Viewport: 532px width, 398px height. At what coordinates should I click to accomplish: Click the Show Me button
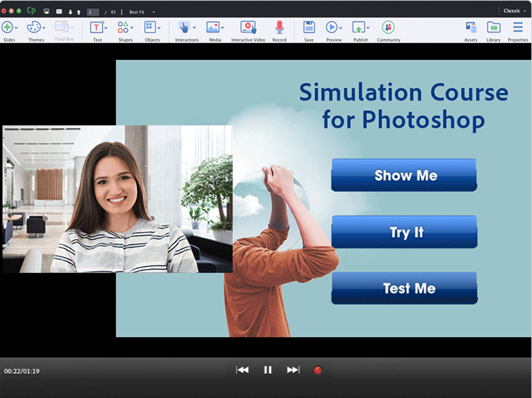click(x=404, y=176)
